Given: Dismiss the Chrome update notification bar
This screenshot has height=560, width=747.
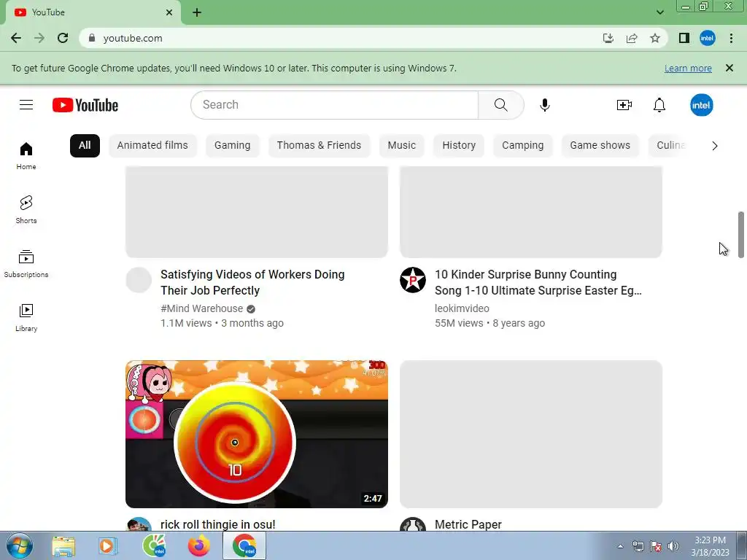Looking at the screenshot, I should pos(729,68).
